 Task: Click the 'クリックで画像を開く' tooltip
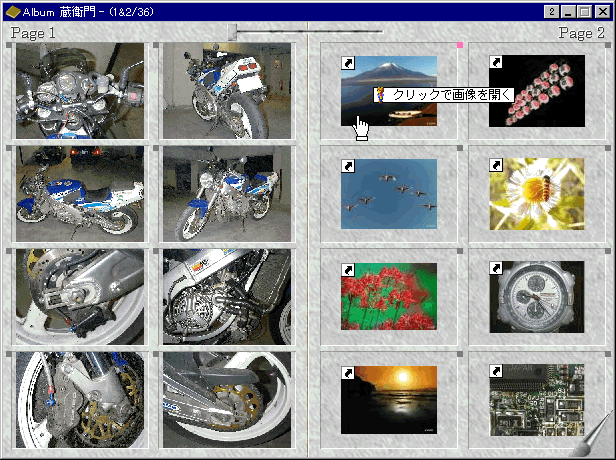444,95
